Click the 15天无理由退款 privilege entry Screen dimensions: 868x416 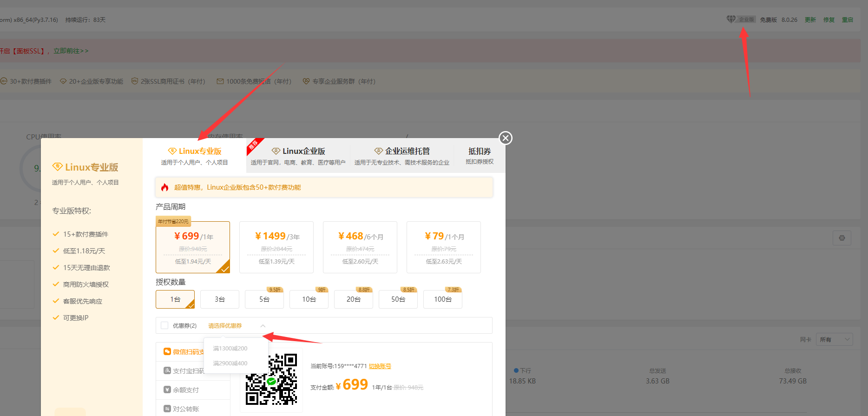[86, 268]
